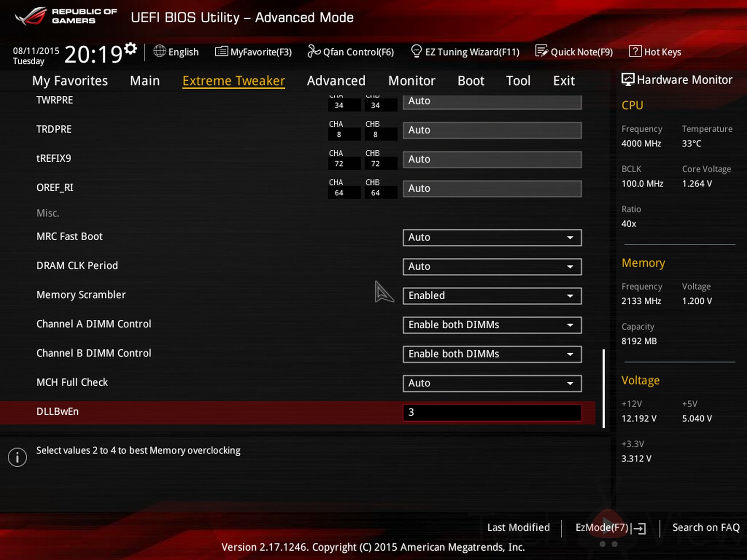Click the OREF_RI Auto input field

[x=492, y=188]
